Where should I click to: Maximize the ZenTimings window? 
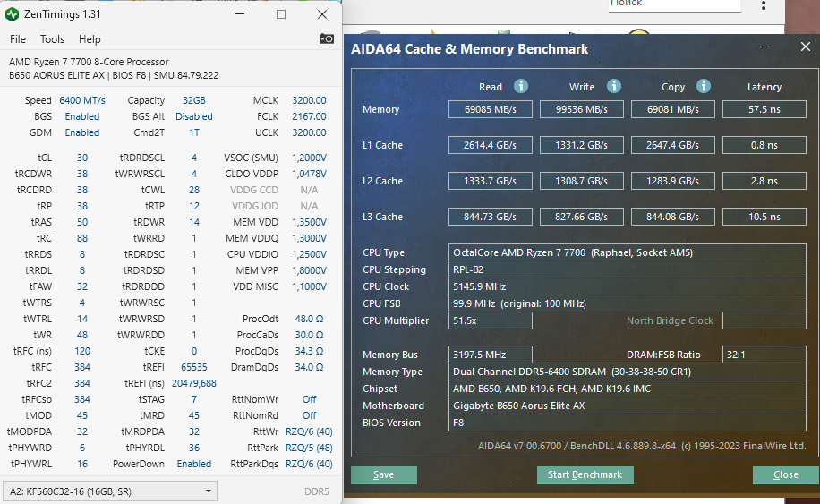[x=281, y=14]
